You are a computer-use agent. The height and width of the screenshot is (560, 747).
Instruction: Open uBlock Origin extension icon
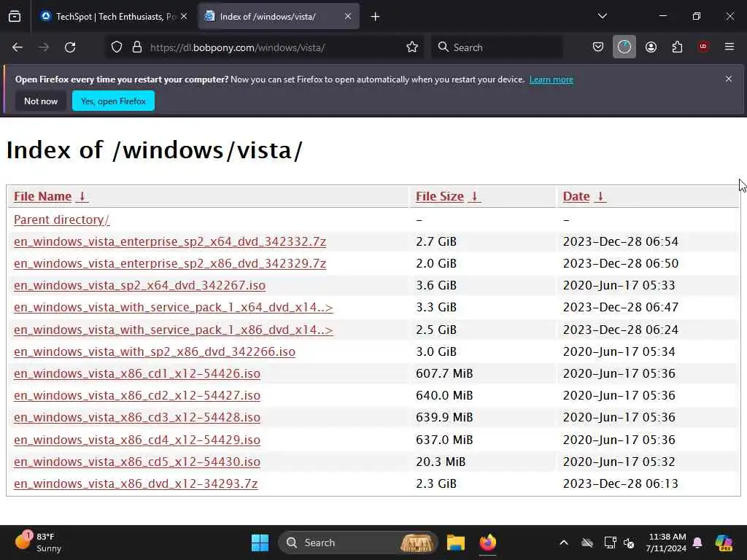703,47
